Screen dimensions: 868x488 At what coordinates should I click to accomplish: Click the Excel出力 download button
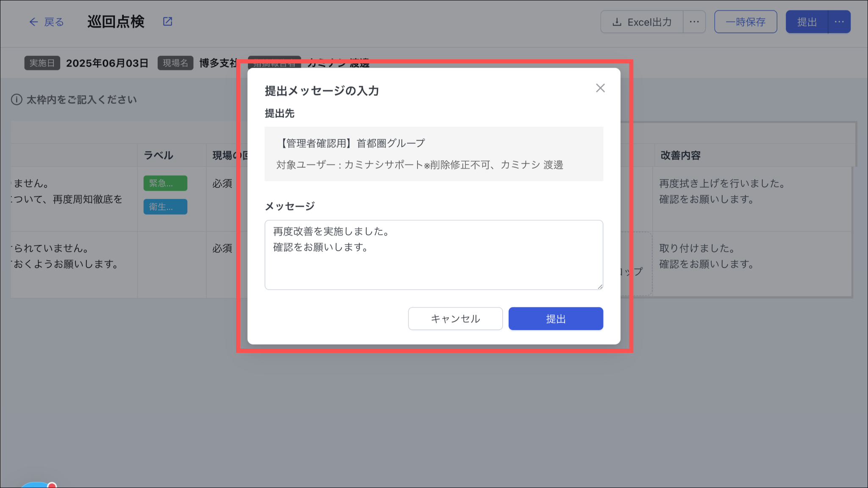[642, 22]
